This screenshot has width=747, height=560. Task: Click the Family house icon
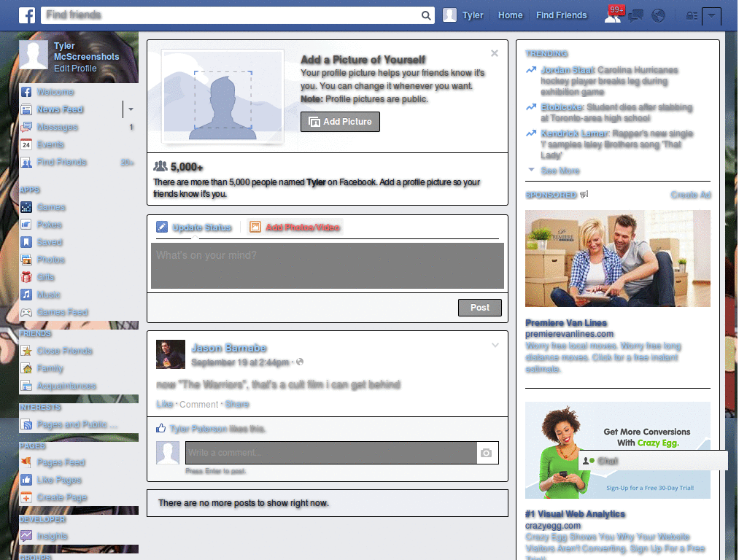point(26,368)
